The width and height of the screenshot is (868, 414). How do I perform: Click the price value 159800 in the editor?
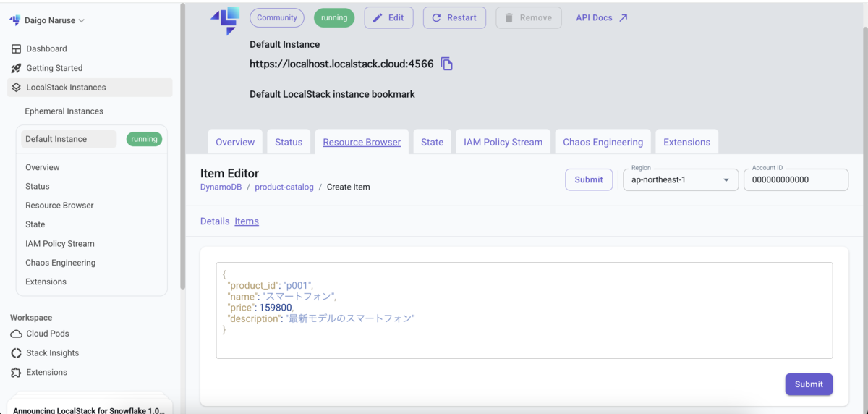point(276,308)
